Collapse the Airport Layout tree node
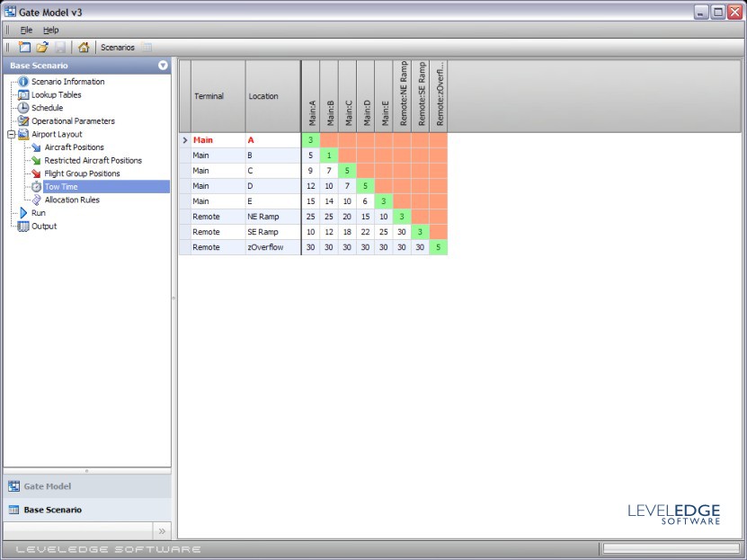 click(x=10, y=135)
